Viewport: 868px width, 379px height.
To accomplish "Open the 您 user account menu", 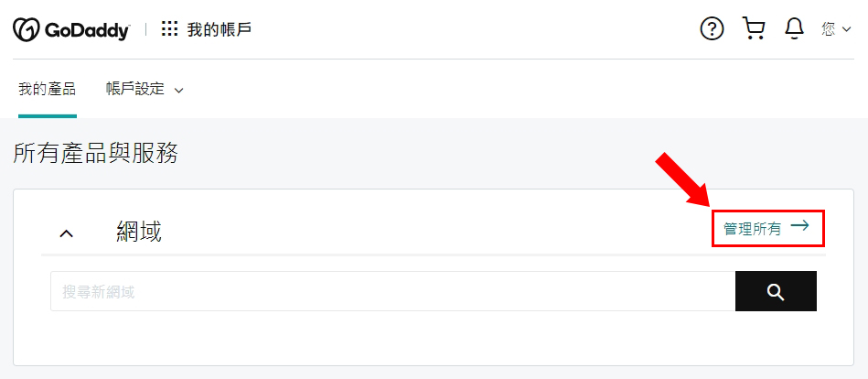I will tap(836, 28).
